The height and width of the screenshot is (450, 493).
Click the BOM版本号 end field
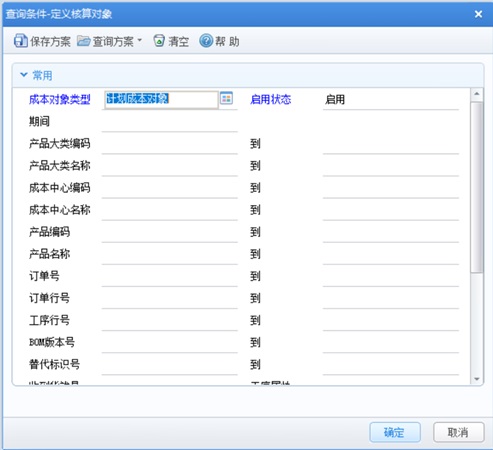coord(391,343)
